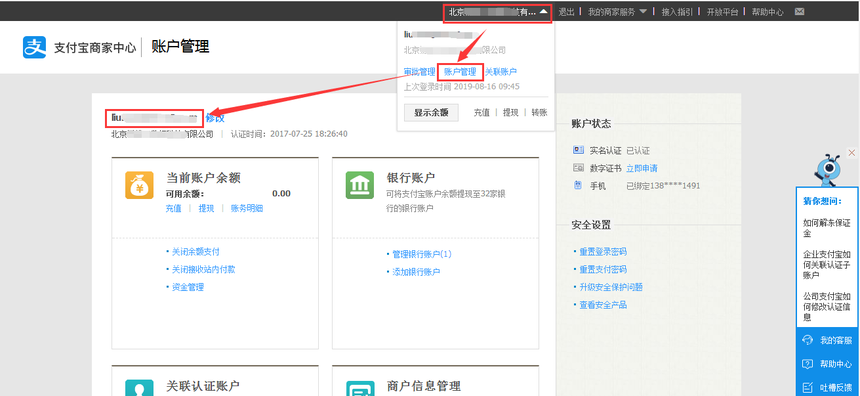
Task: Open 接入指引 in top bar
Action: 677,12
